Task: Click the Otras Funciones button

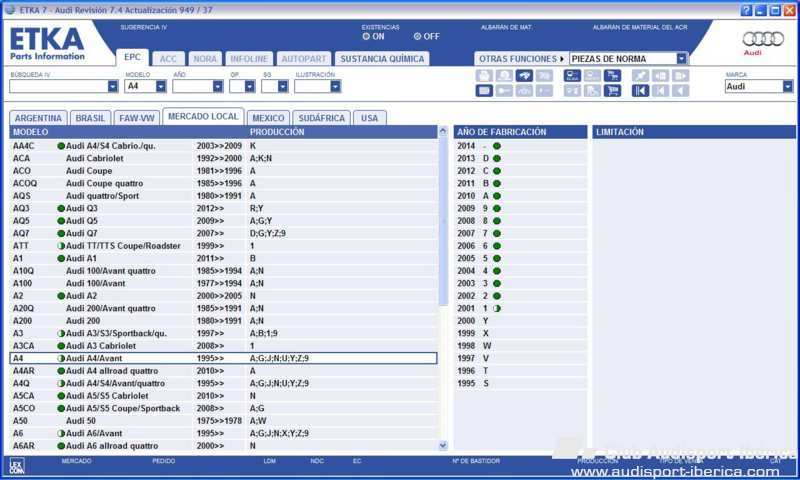Action: pos(521,59)
